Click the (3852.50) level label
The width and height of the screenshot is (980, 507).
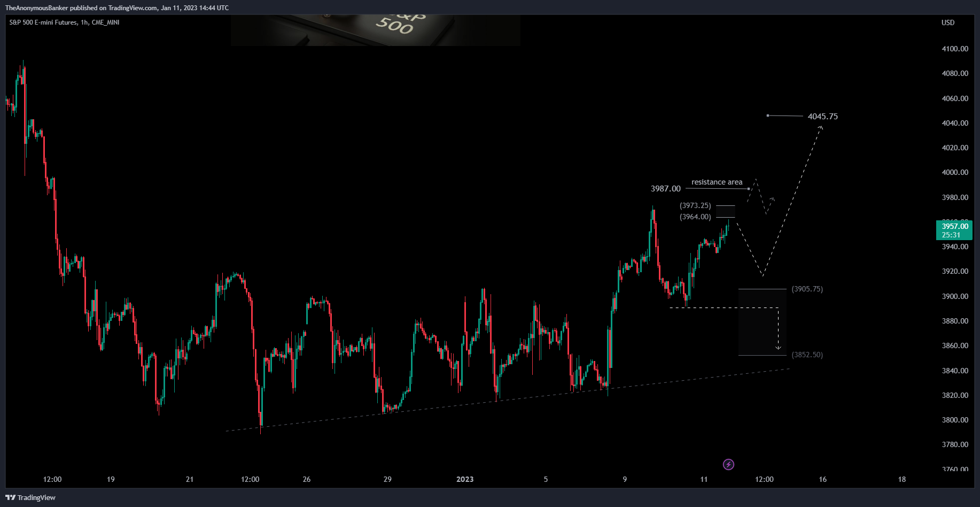pyautogui.click(x=807, y=355)
